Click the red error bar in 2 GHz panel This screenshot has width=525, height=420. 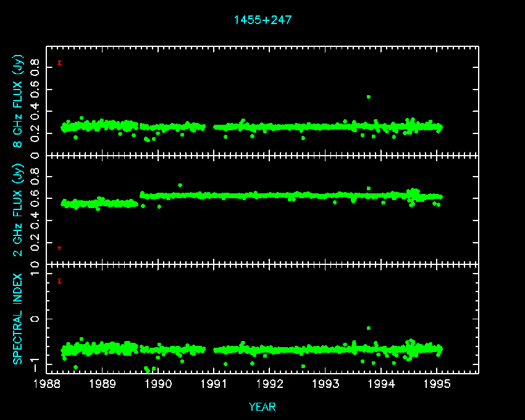click(59, 248)
